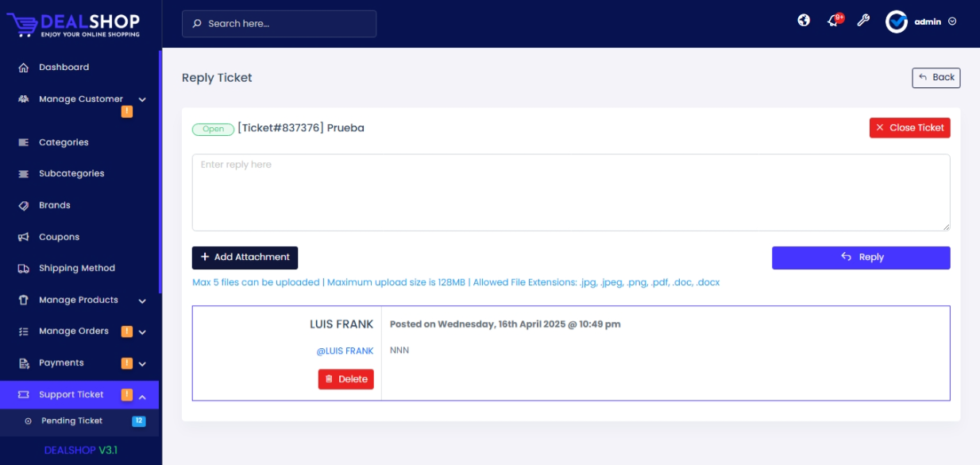Open Categories in sidebar
The width and height of the screenshot is (980, 465).
[x=64, y=142]
